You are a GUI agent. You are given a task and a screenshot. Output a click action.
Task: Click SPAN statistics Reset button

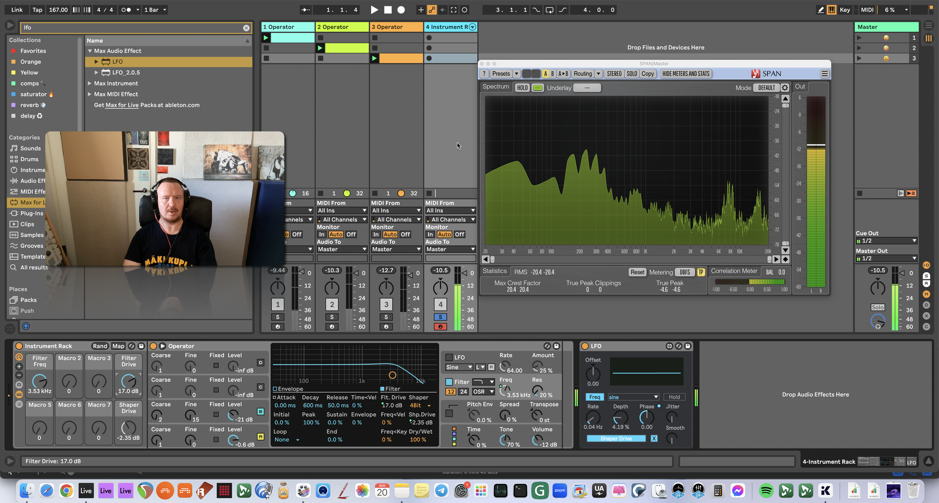(x=637, y=272)
